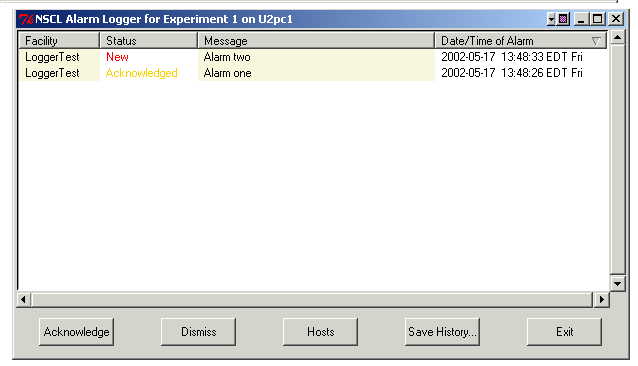Open the Tk window system menu icon
Viewport: 638px width, 366px height.
[26, 19]
